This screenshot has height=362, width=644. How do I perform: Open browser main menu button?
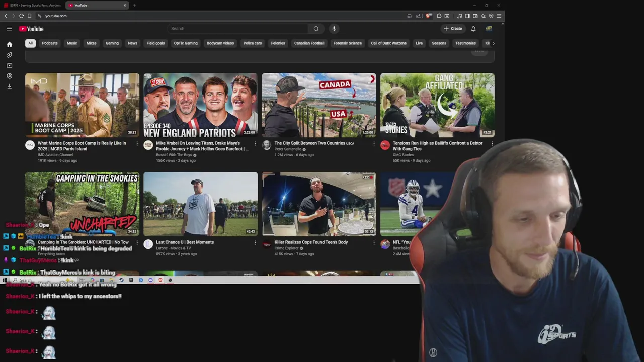[x=499, y=16]
